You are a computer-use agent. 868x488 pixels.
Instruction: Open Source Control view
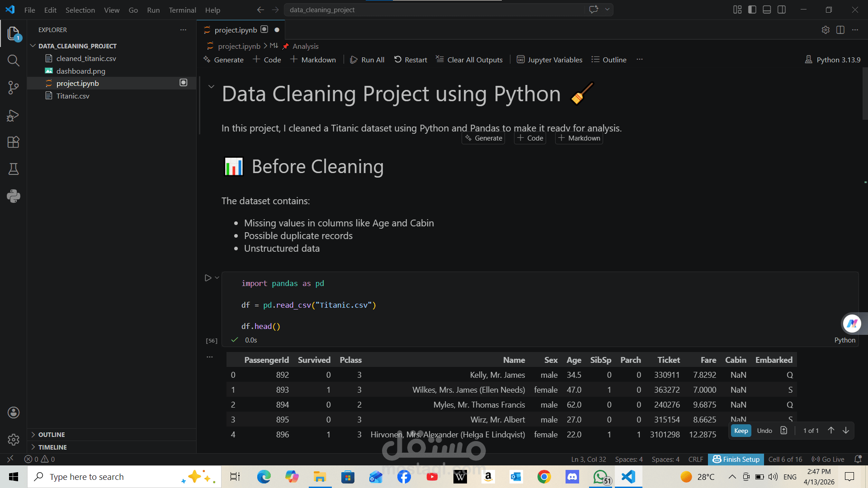coord(14,88)
